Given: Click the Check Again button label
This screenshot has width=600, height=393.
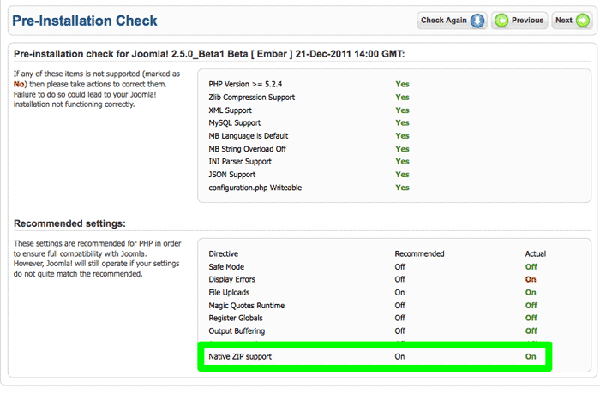Looking at the screenshot, I should (443, 20).
